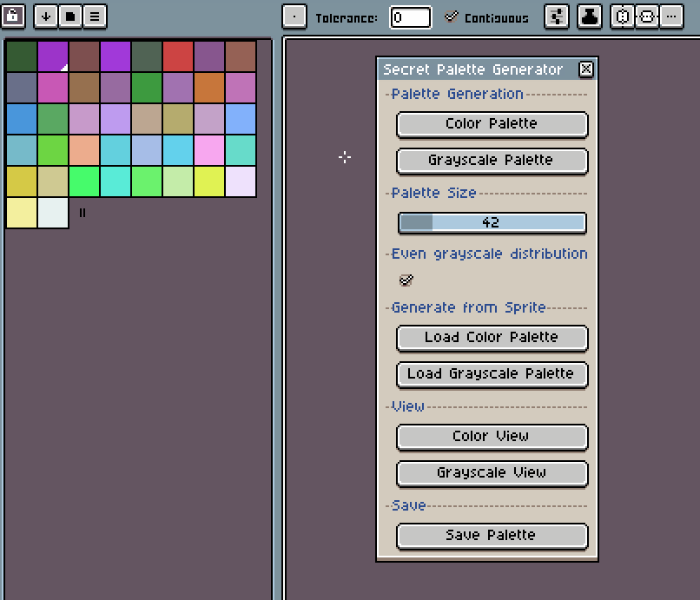Toggle the Even grayscale distribution checkbox
This screenshot has height=600, width=700.
[406, 280]
